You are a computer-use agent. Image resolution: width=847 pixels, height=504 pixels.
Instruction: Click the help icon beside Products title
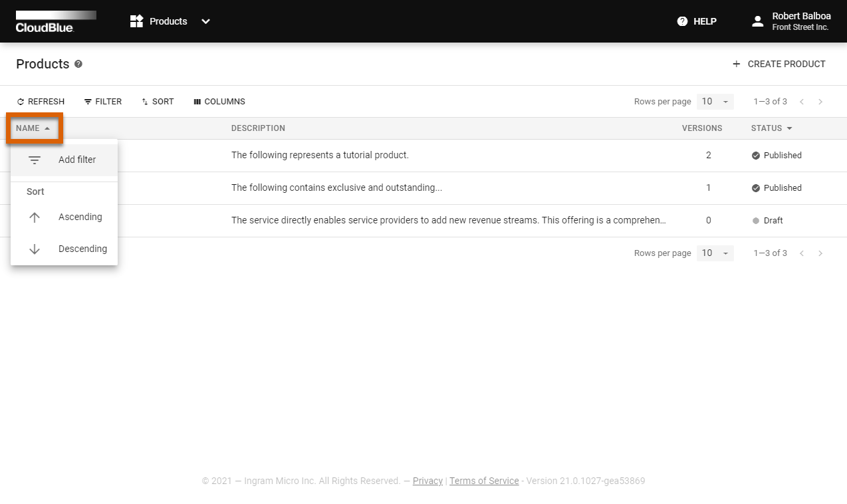(78, 64)
